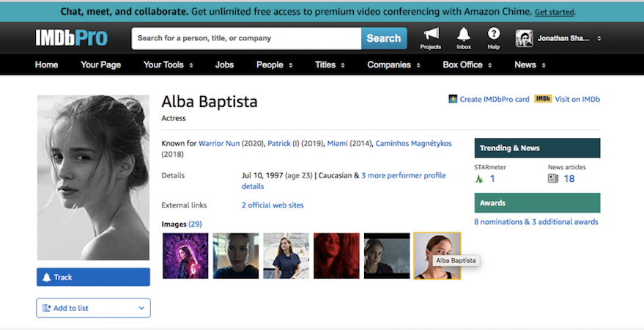
Task: Expand the Box Office menu dropdown
Action: tap(489, 65)
